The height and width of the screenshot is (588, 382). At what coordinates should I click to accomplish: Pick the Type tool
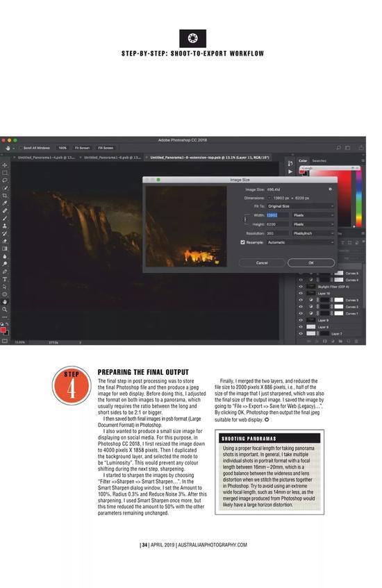[4, 279]
